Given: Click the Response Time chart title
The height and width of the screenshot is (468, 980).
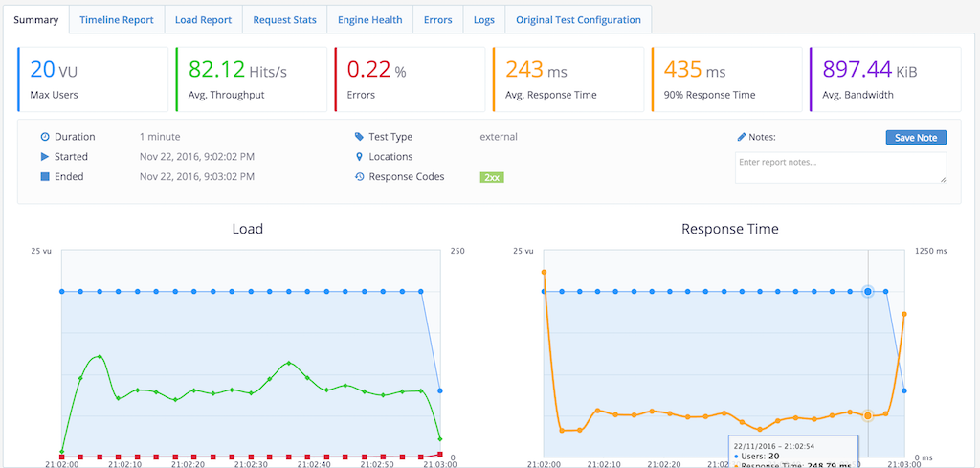Looking at the screenshot, I should coord(730,229).
